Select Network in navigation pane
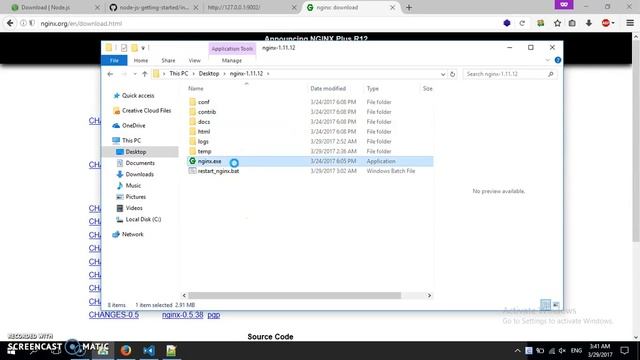 tap(132, 234)
